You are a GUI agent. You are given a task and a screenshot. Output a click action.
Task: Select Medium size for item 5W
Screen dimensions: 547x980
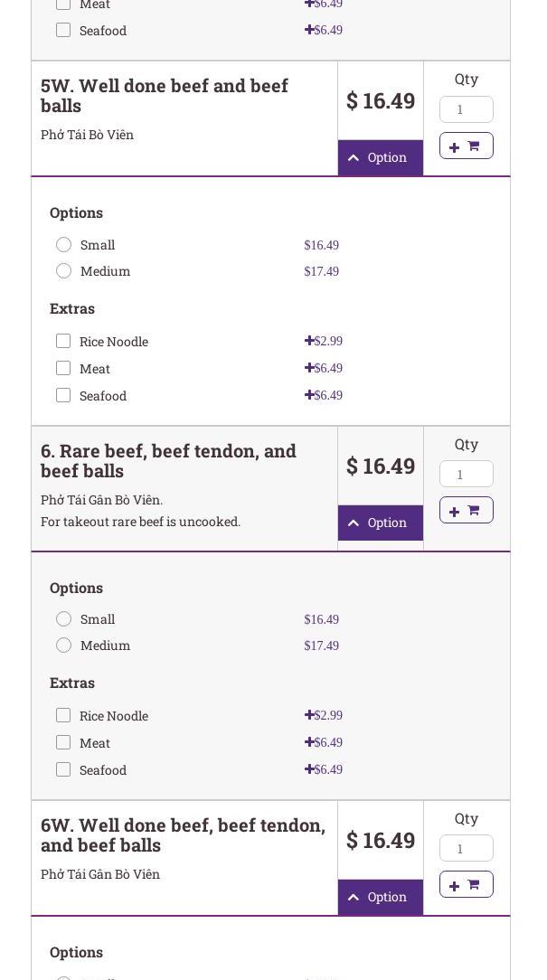coord(63,271)
